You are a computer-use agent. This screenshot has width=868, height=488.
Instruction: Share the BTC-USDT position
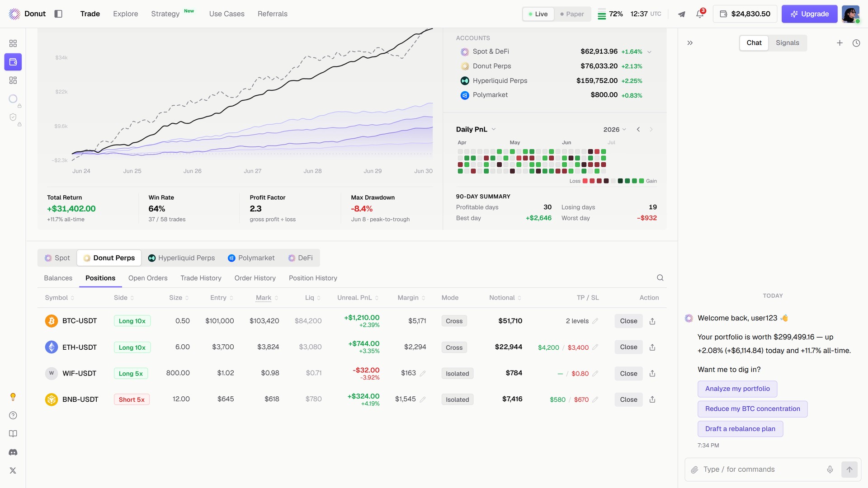click(652, 321)
